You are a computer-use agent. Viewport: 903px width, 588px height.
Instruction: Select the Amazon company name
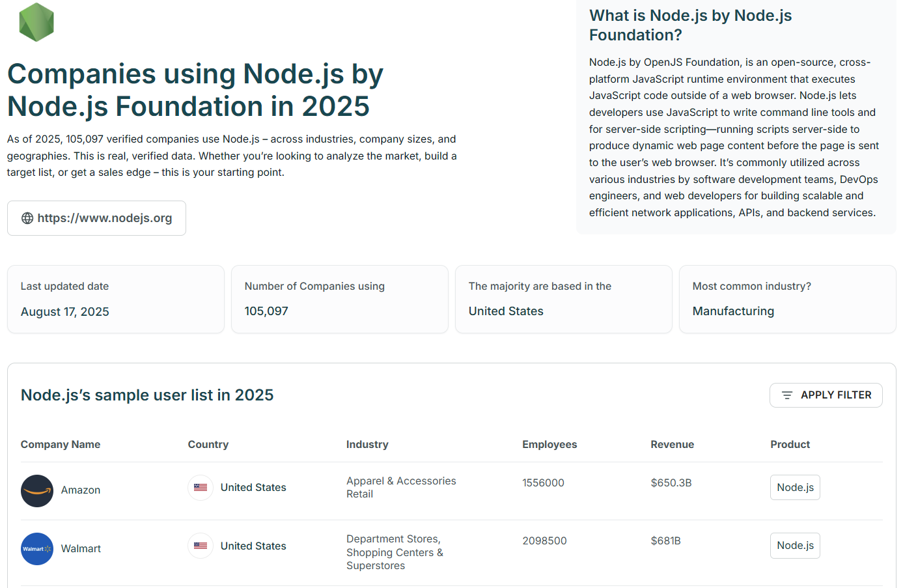81,490
